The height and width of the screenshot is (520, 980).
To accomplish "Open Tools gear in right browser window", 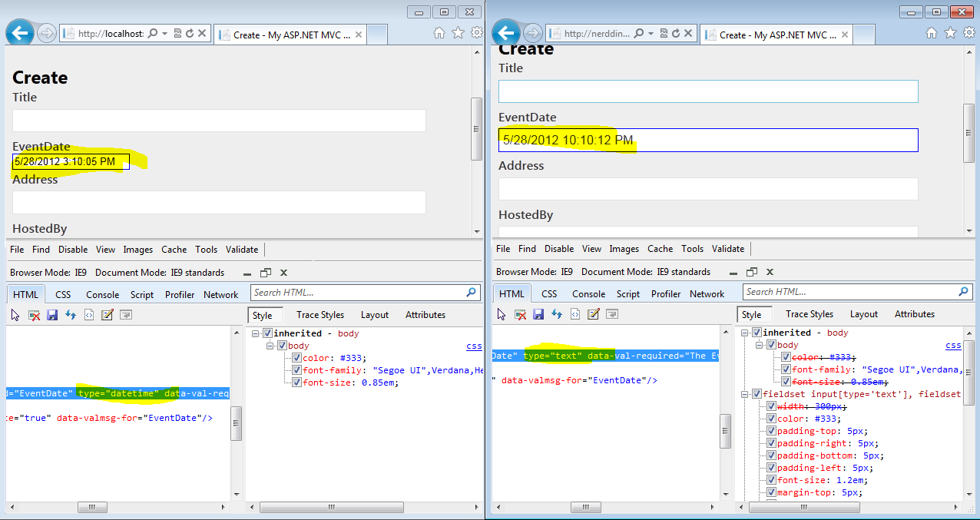I will [x=968, y=33].
